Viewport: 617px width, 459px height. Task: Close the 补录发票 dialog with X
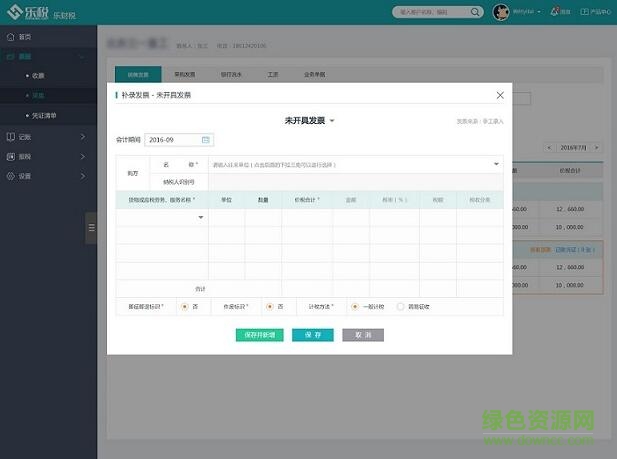[500, 95]
